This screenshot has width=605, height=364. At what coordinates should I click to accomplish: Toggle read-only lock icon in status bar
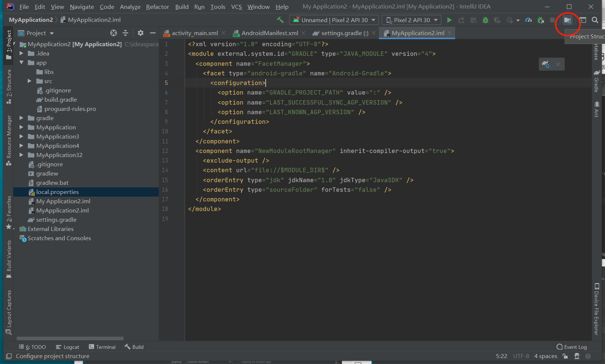(x=565, y=356)
